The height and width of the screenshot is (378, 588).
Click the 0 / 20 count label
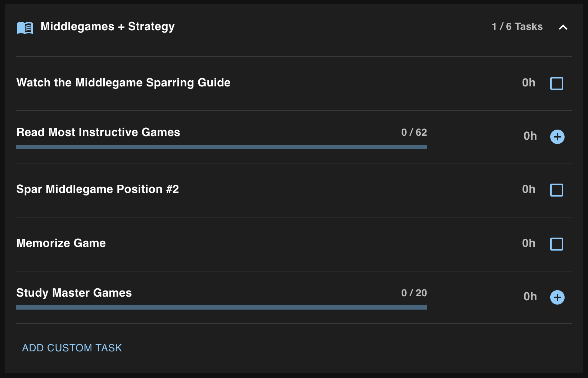tap(414, 293)
